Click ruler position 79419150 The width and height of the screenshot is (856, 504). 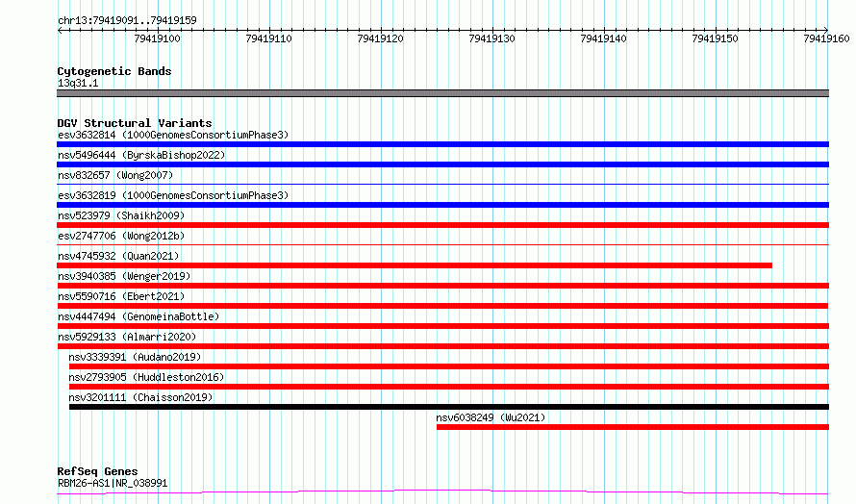click(715, 38)
